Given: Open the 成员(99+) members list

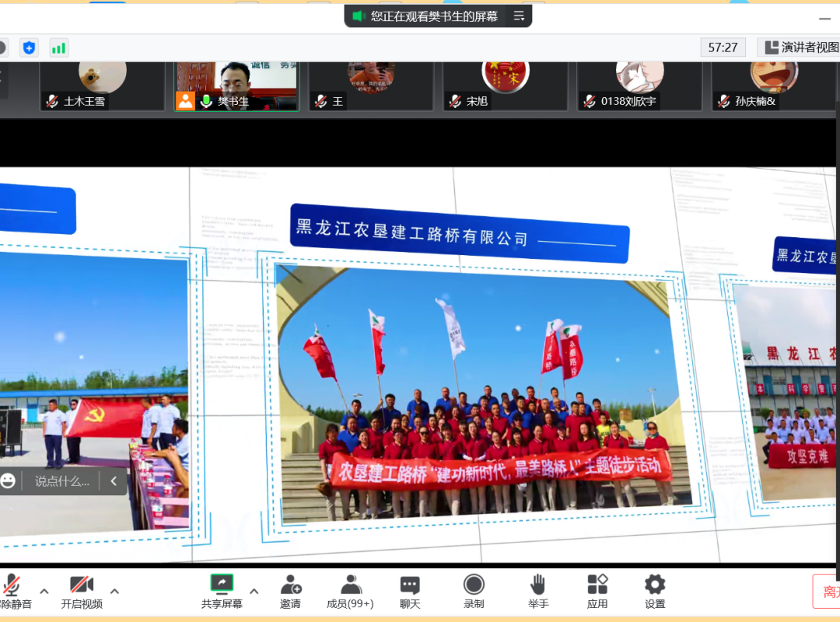Looking at the screenshot, I should (350, 592).
